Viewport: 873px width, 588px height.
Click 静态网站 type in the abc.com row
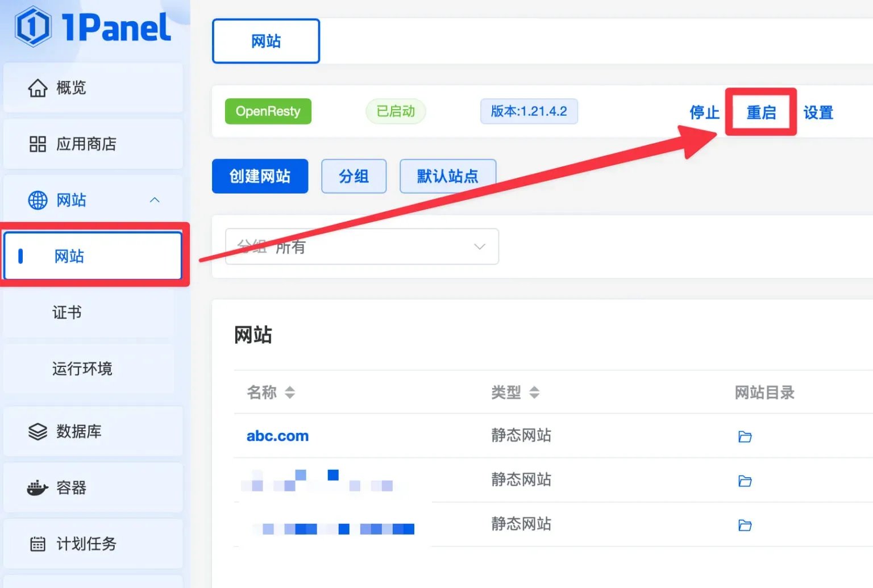(x=521, y=435)
